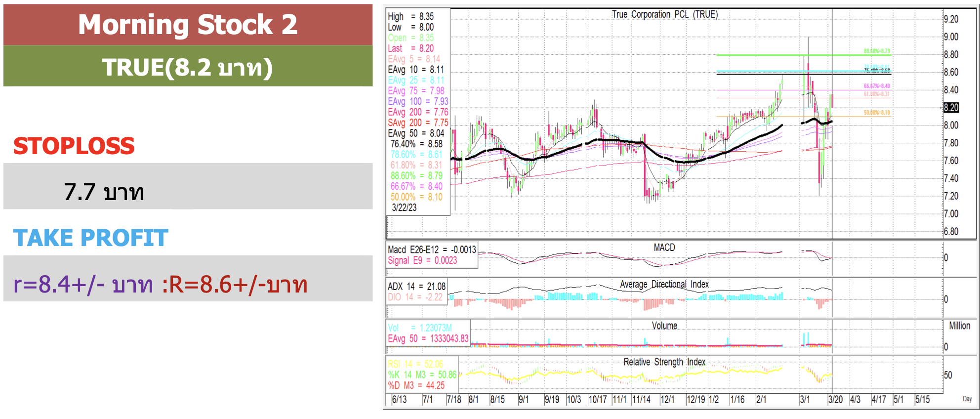The image size is (980, 419).
Task: Click the 78.60% = 8.61 Fibonacci entry
Action: click(x=416, y=155)
